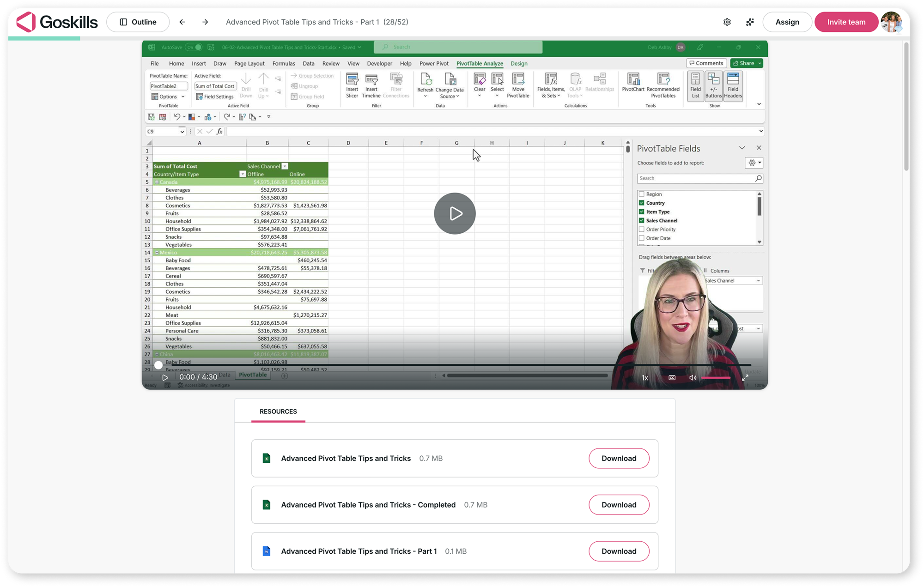
Task: Collapse the Mexico group
Action: pyautogui.click(x=157, y=253)
